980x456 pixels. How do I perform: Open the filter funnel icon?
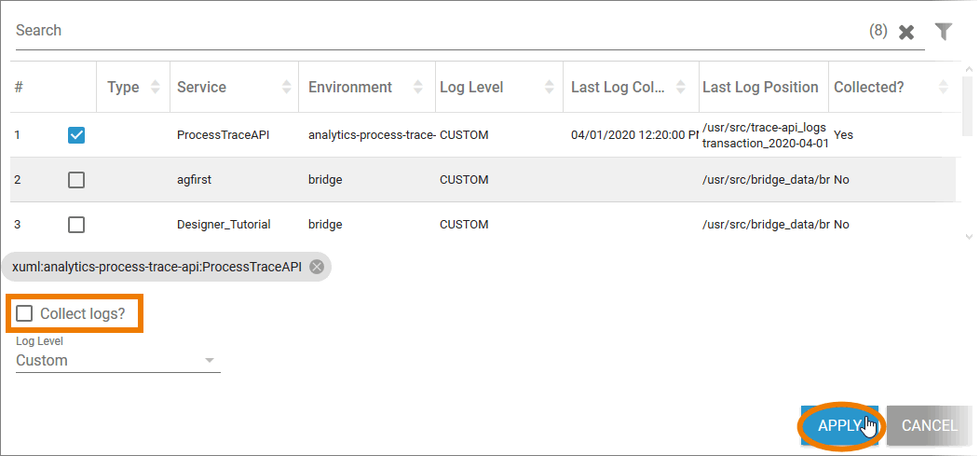(944, 32)
